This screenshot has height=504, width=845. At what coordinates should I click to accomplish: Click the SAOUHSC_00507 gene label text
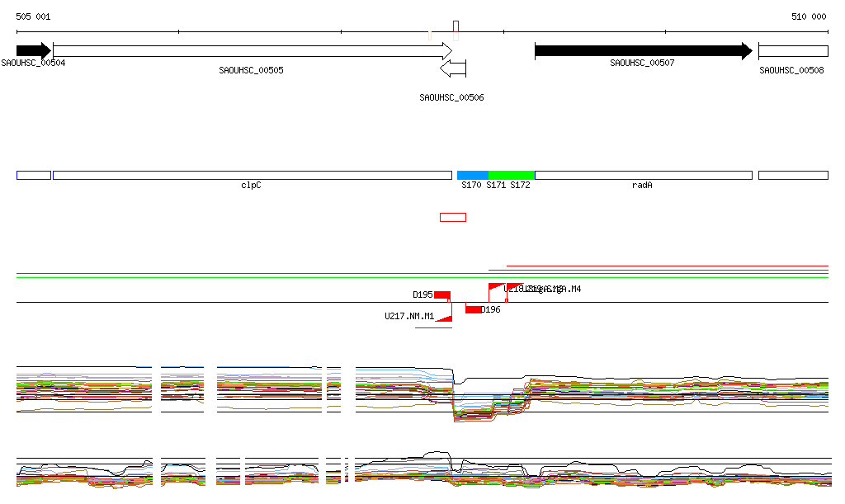click(642, 63)
